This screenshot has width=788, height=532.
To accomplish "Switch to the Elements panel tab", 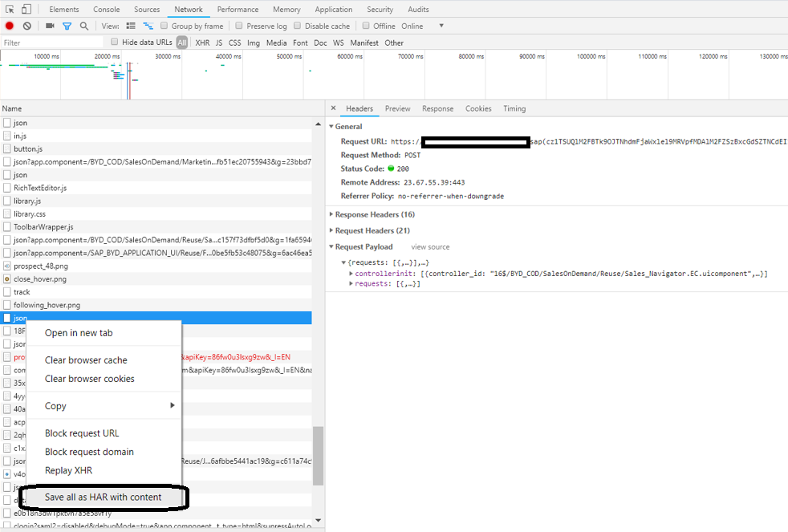I will [64, 9].
